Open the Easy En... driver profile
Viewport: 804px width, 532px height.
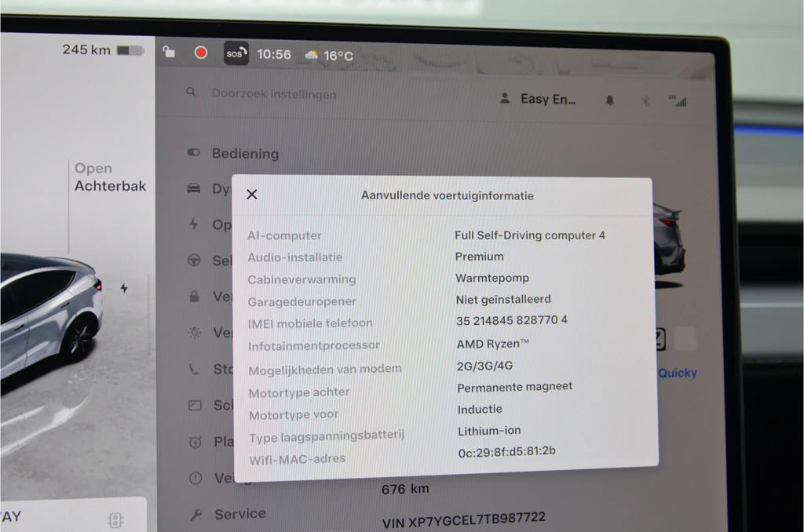(x=537, y=99)
